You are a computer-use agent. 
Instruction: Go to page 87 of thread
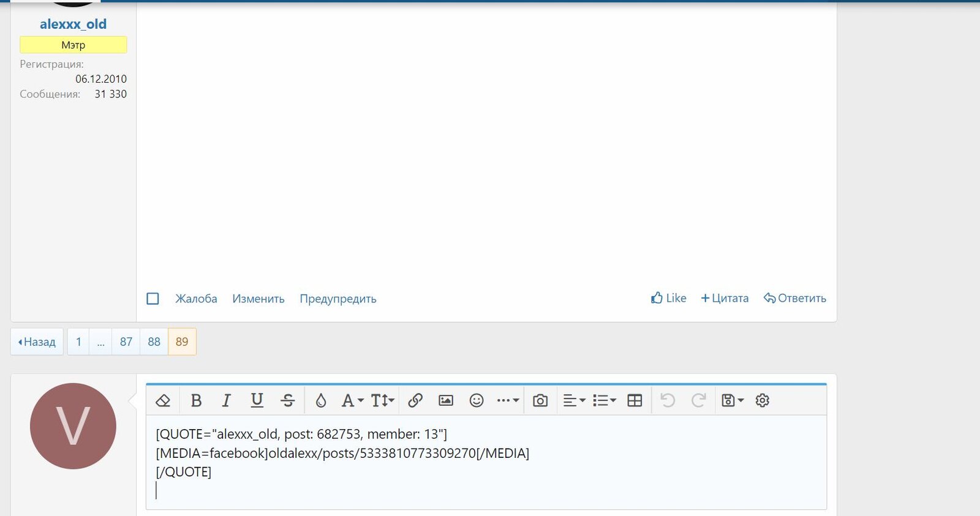tap(126, 342)
